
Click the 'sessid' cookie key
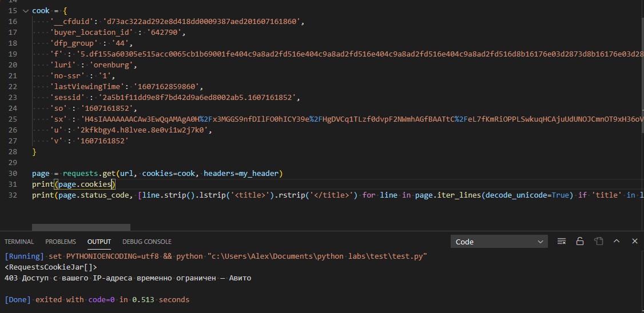[67, 98]
